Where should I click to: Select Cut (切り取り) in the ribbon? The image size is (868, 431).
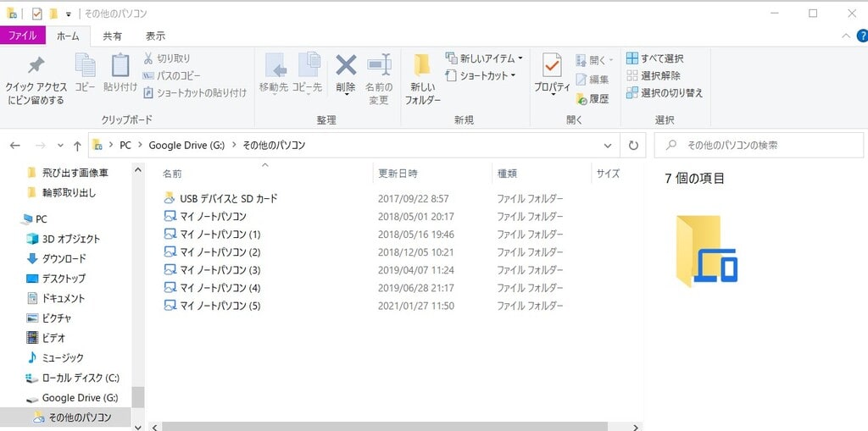point(167,58)
